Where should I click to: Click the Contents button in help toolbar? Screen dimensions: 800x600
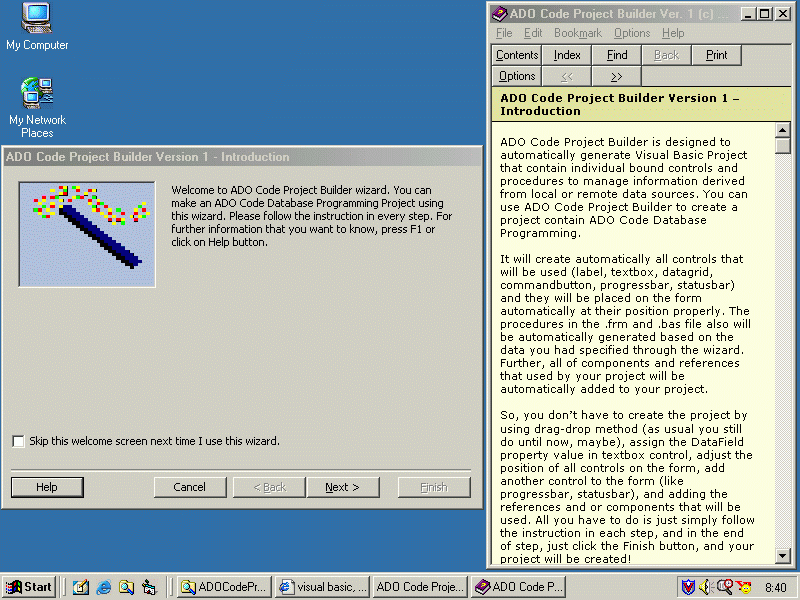[517, 55]
